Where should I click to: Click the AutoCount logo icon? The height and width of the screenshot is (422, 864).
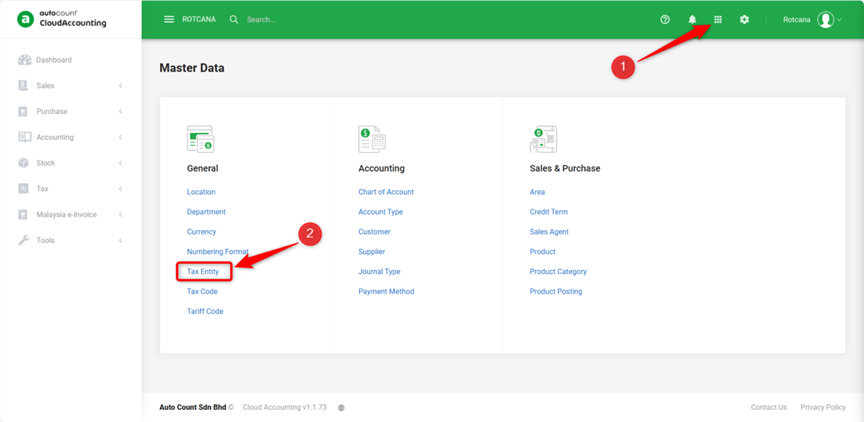(x=25, y=19)
